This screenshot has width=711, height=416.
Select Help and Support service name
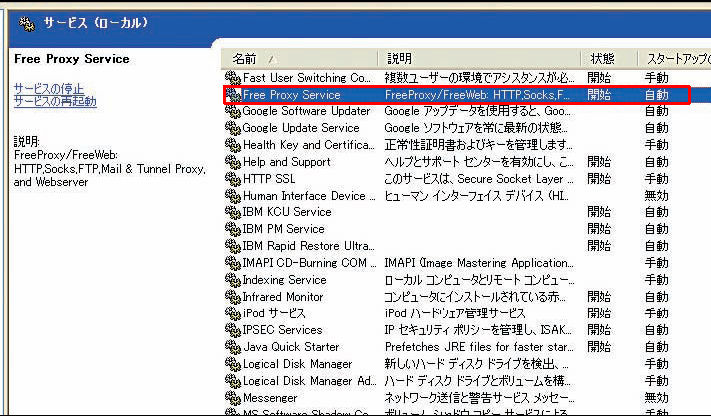[x=287, y=162]
